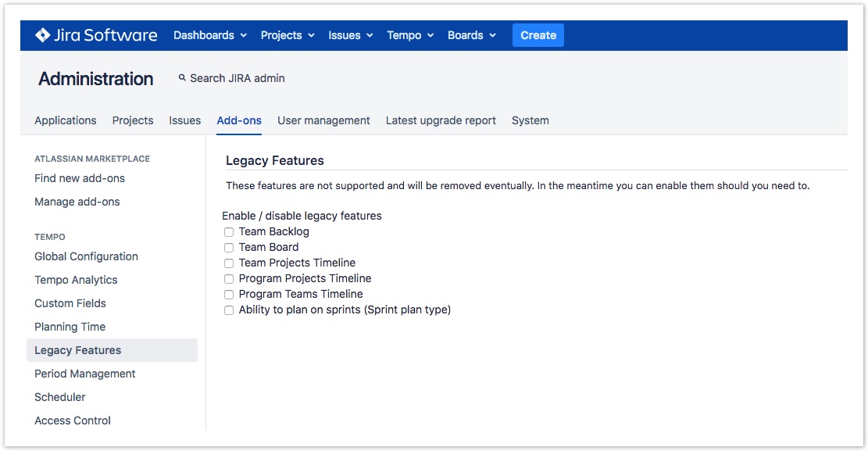This screenshot has width=868, height=451.
Task: Click the magnifier icon in admin search
Action: point(182,78)
